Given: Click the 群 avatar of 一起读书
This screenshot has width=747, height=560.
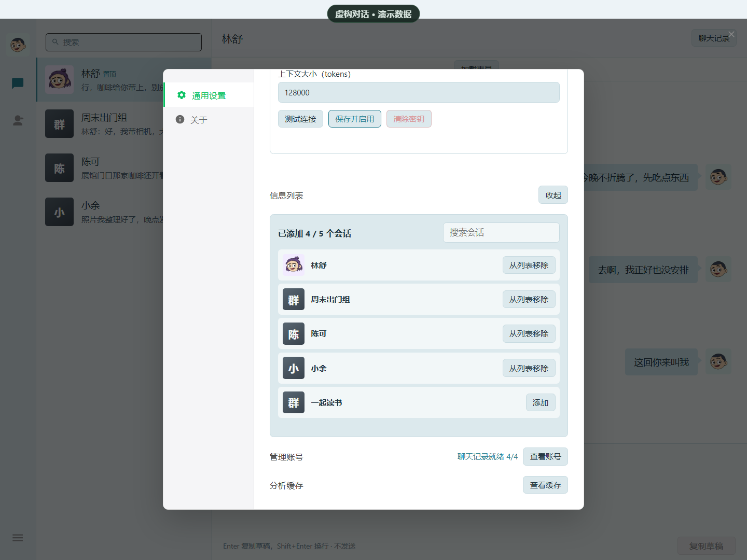Looking at the screenshot, I should [x=294, y=402].
